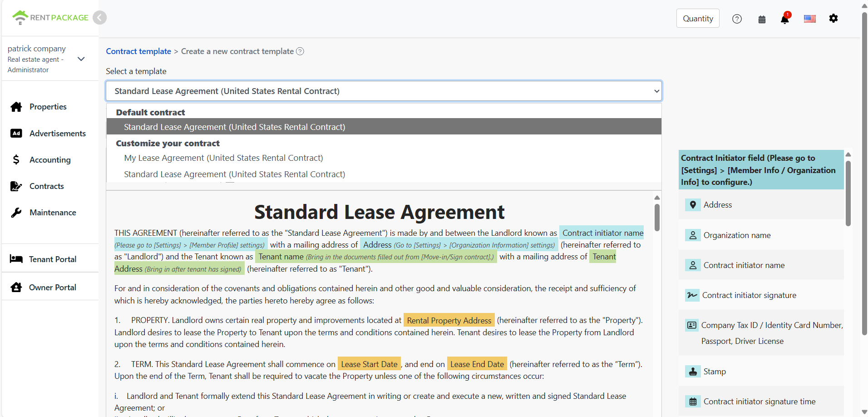Add the Contract initiator signature field

point(749,295)
